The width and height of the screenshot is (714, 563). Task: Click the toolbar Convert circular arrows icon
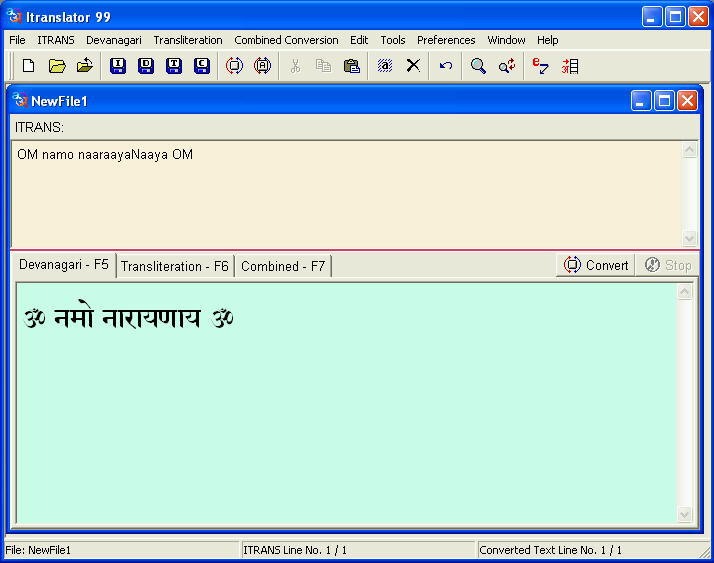(x=235, y=66)
